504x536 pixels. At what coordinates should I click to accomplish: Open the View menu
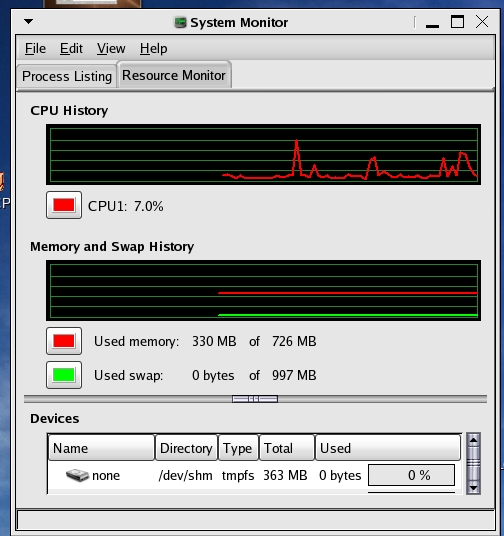pyautogui.click(x=111, y=49)
